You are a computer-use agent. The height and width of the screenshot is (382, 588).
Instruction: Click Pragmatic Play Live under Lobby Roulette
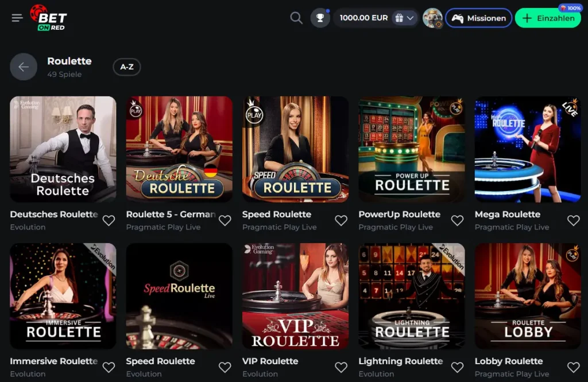[512, 374]
